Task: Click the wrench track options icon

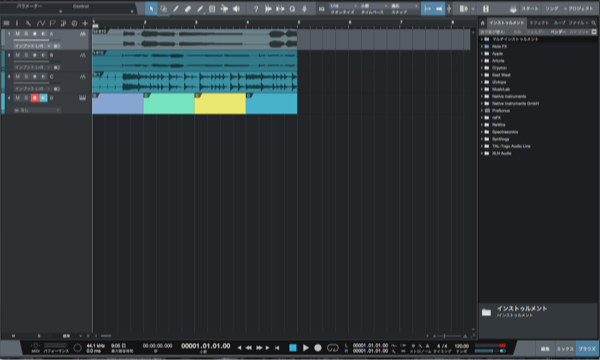Action: [28, 23]
